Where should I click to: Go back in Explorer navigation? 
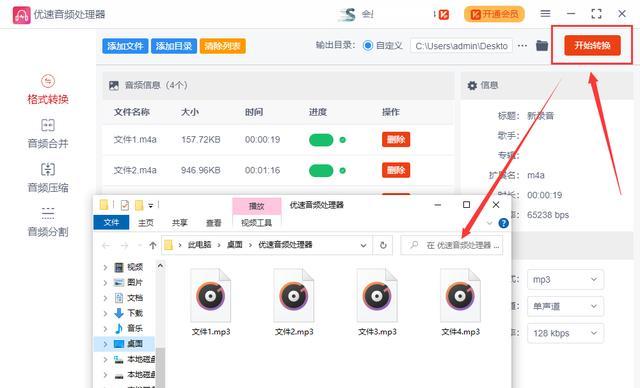(x=106, y=245)
